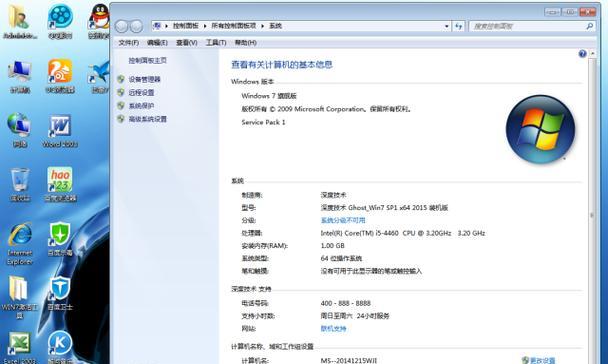Open 远程设置 from the sidebar
Viewport: 608px width, 364px height.
pyautogui.click(x=141, y=92)
